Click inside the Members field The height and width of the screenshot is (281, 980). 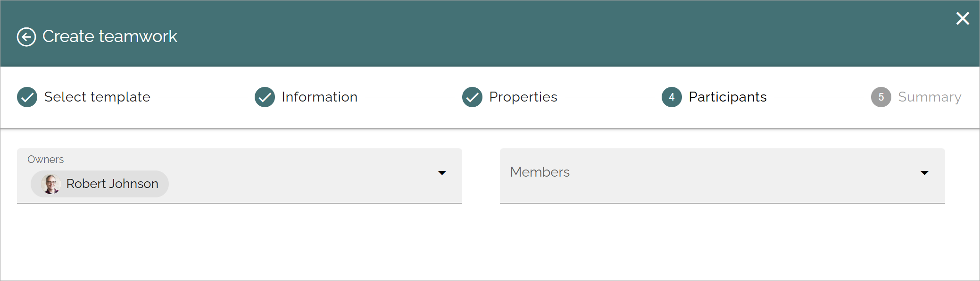tap(722, 176)
